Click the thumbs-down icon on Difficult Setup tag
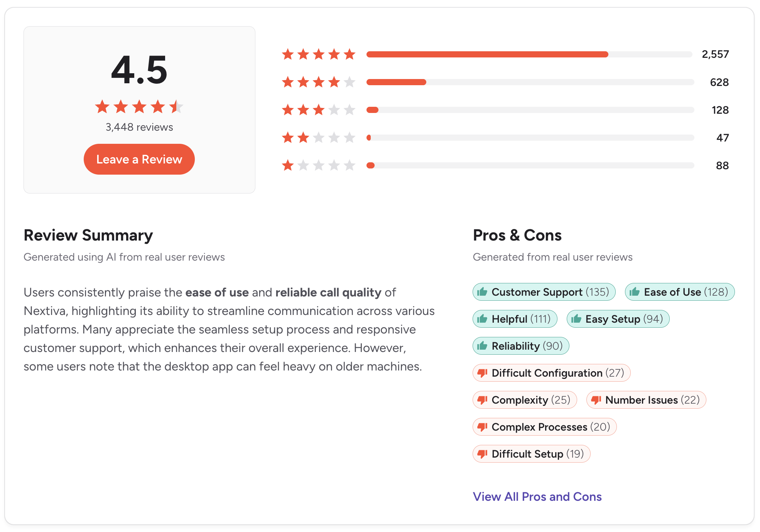 coord(483,454)
